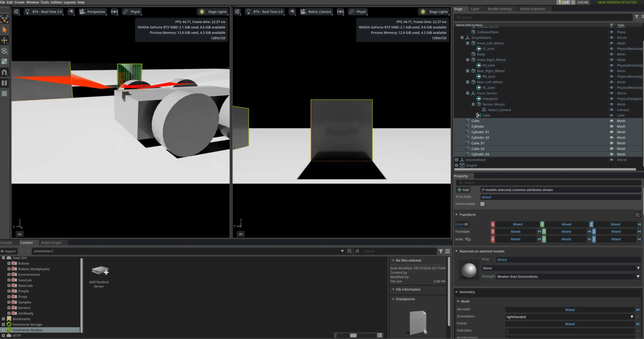Toggle visibility of SimpleRobot Xform

click(x=611, y=38)
